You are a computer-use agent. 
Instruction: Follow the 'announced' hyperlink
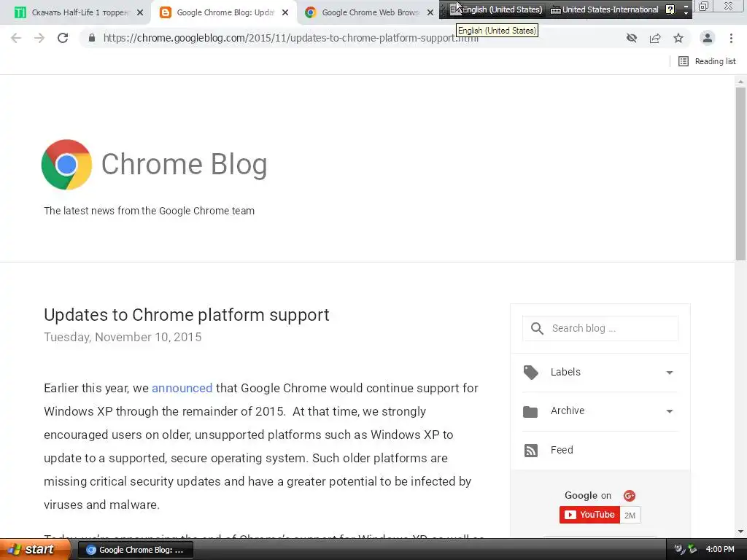click(182, 388)
